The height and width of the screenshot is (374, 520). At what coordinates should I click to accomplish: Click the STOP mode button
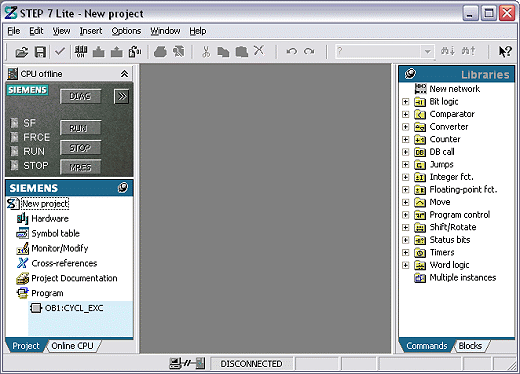[80, 147]
